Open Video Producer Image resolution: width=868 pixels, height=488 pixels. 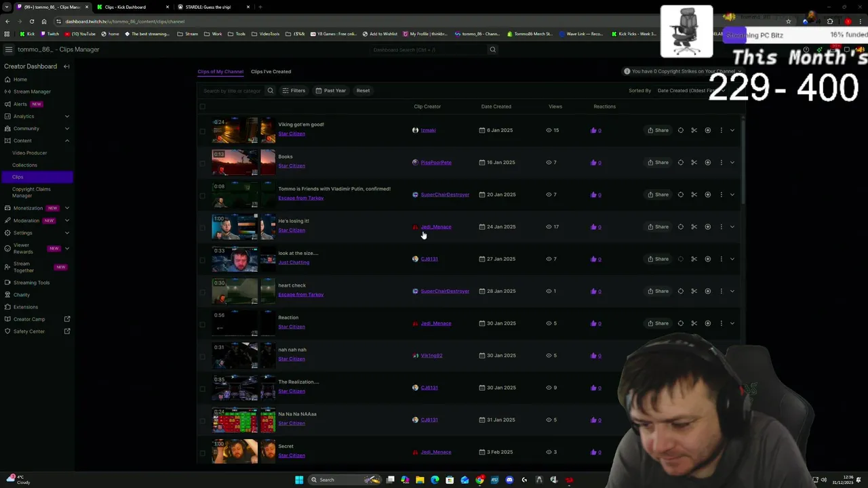(x=29, y=152)
